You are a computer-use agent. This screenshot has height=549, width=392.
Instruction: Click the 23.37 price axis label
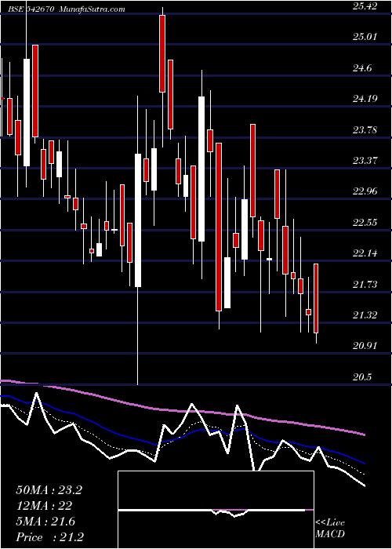click(x=365, y=161)
